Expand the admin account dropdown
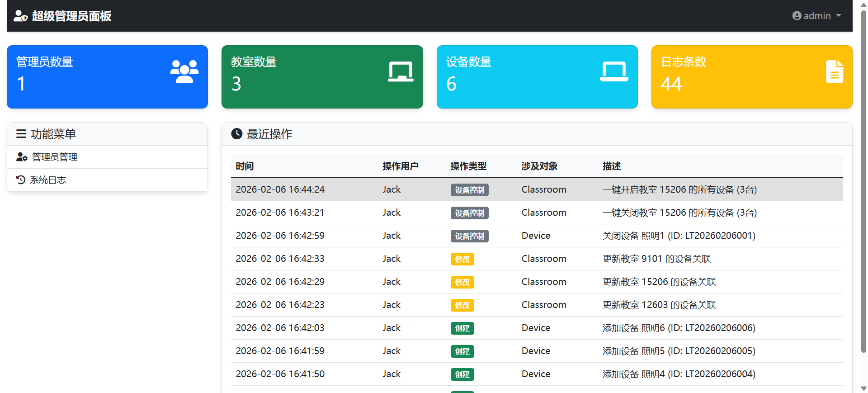The image size is (868, 393). pos(817,16)
